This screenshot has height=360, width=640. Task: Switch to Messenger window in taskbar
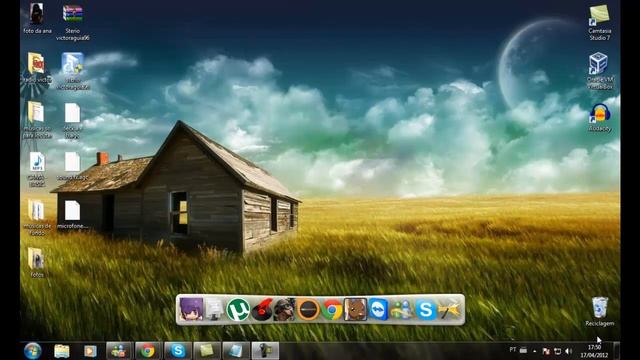(119, 351)
